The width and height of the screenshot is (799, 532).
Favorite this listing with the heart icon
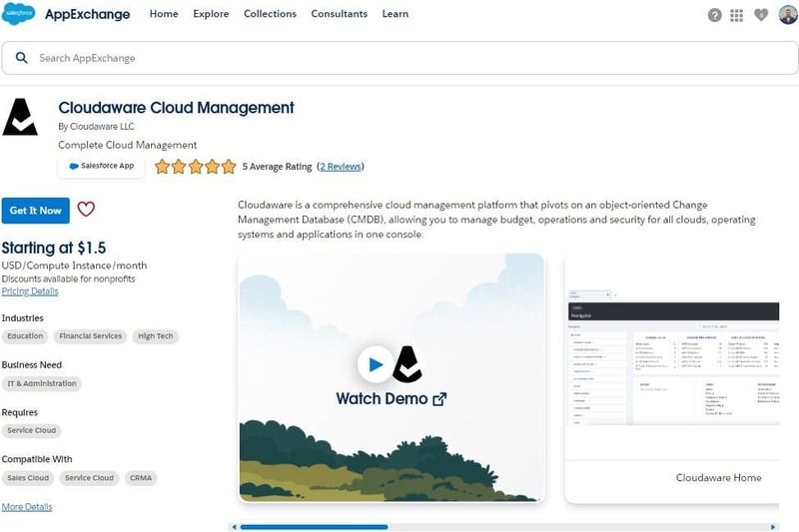click(x=86, y=210)
